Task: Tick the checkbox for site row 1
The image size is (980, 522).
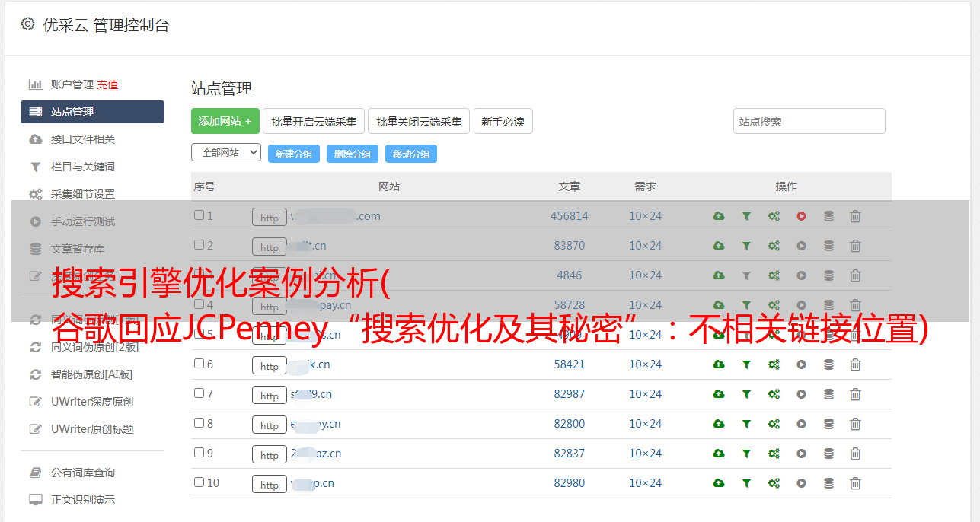Action: (x=199, y=215)
